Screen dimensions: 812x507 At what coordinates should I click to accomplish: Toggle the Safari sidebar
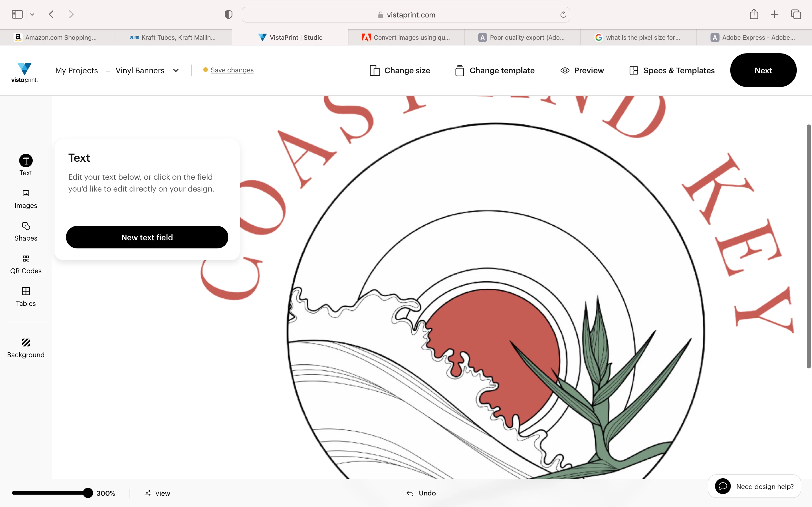coord(17,14)
